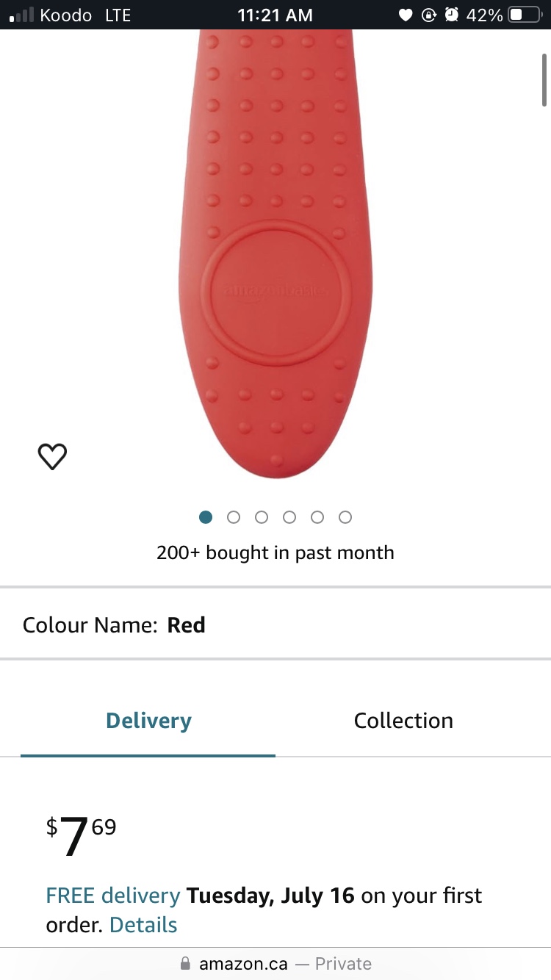551x980 pixels.
Task: Tap the white heart icon in status bar
Action: click(406, 15)
